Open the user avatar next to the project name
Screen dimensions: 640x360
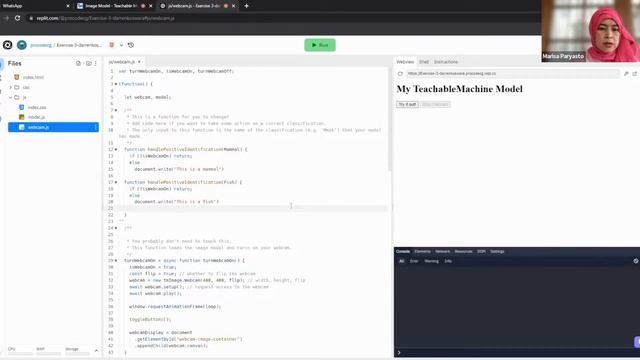click(x=22, y=45)
